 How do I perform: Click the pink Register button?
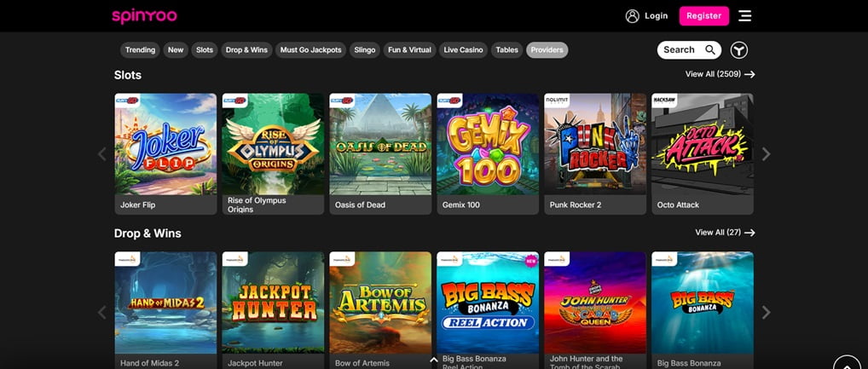(703, 16)
